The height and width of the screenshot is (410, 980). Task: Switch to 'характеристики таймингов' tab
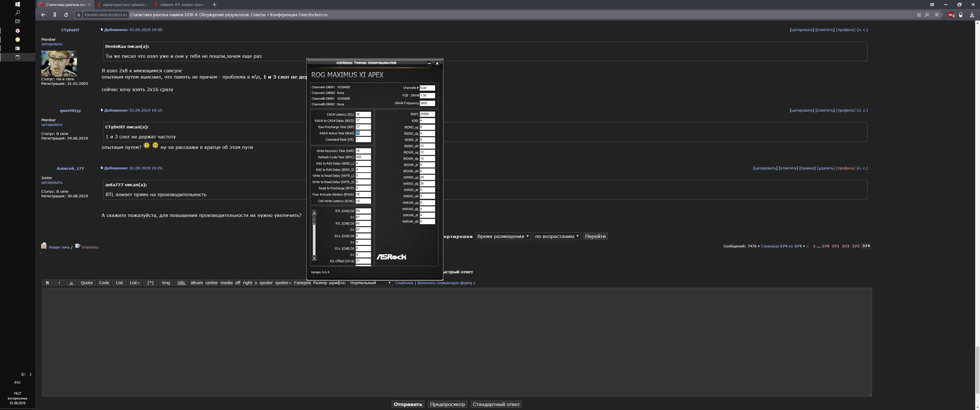tap(122, 5)
